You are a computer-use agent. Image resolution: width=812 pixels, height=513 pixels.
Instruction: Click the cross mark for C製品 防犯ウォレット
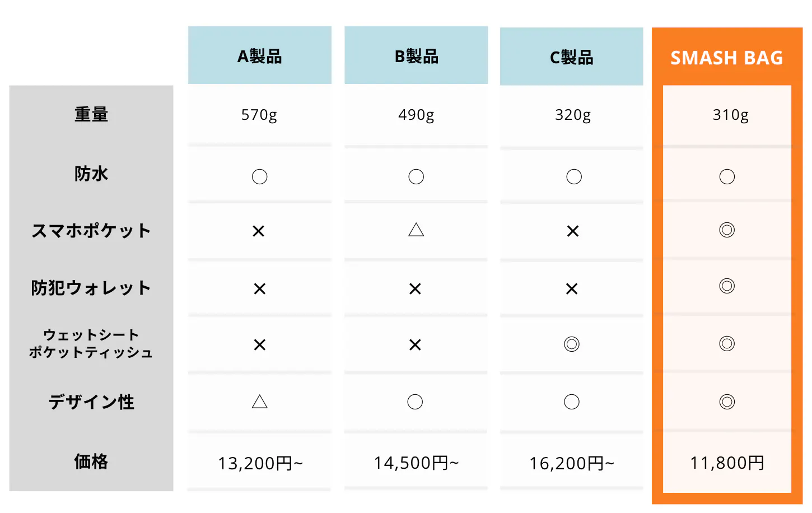(x=572, y=289)
